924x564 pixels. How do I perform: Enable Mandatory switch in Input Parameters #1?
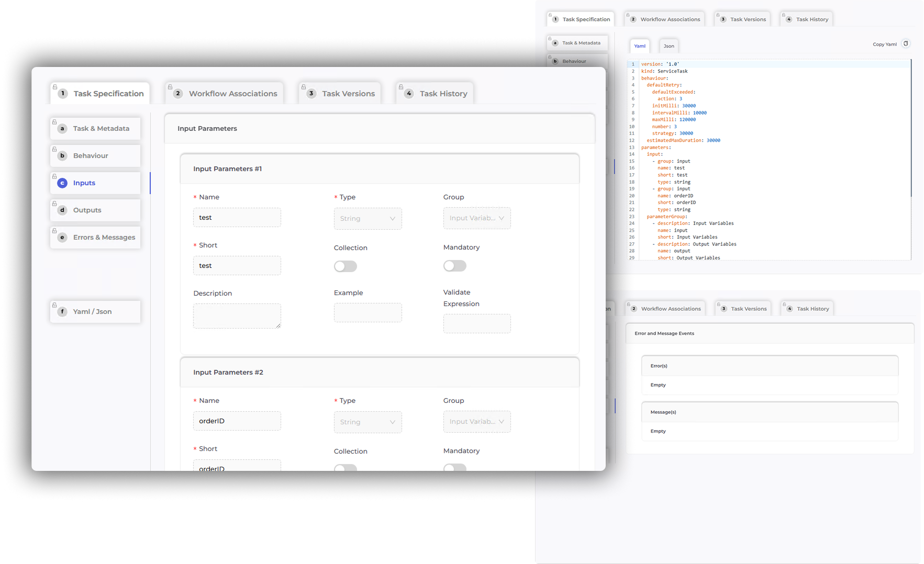(x=454, y=266)
